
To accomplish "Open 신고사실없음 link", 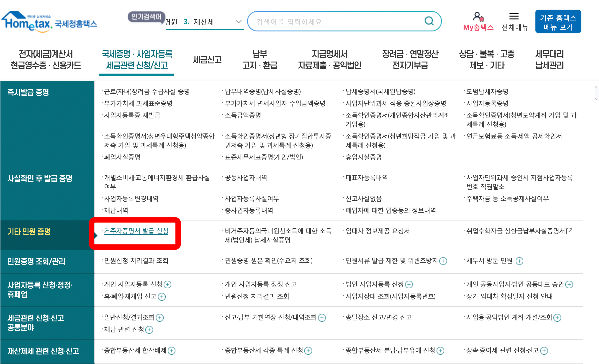I will point(364,199).
